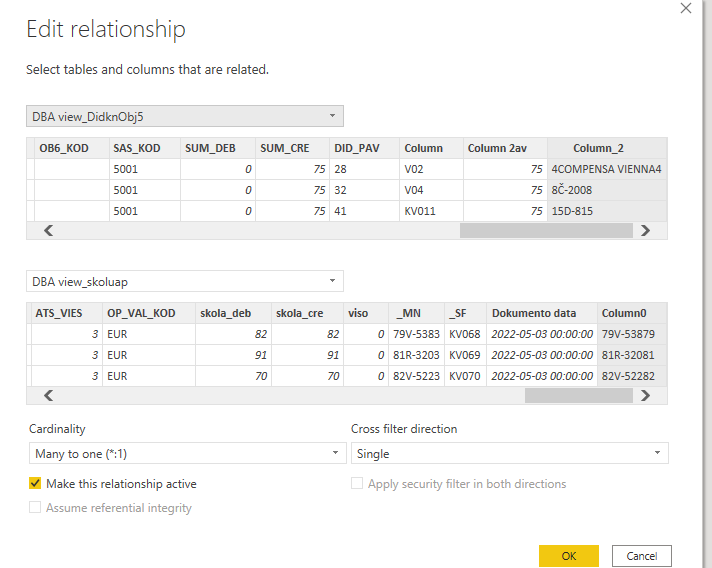Click the first table's horizontal scrollbar thumb
The height and width of the screenshot is (568, 712).
tap(546, 231)
